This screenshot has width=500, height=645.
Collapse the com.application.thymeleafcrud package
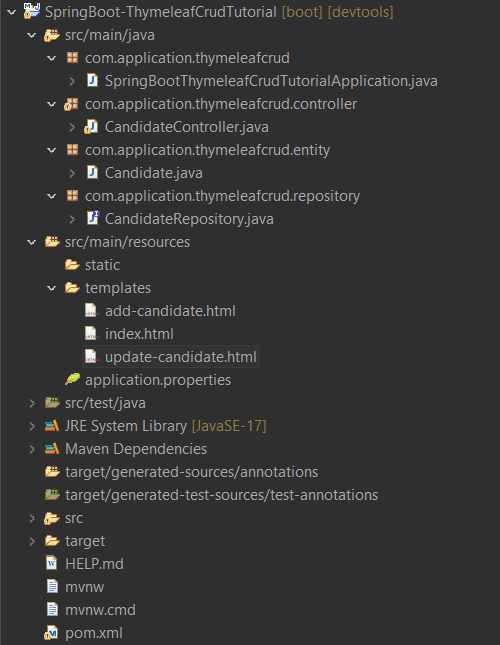[x=52, y=58]
